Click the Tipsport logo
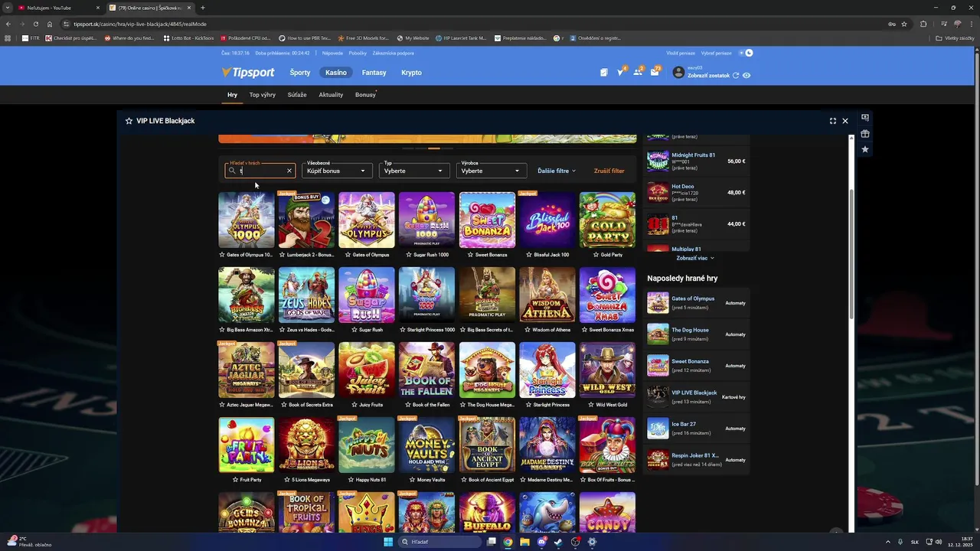Viewport: 980px width, 551px height. pyautogui.click(x=247, y=73)
